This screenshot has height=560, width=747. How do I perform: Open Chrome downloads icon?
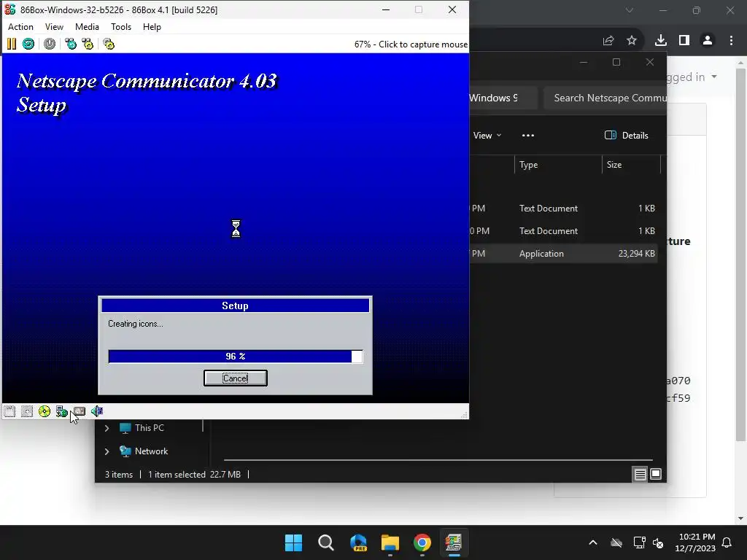click(x=661, y=41)
